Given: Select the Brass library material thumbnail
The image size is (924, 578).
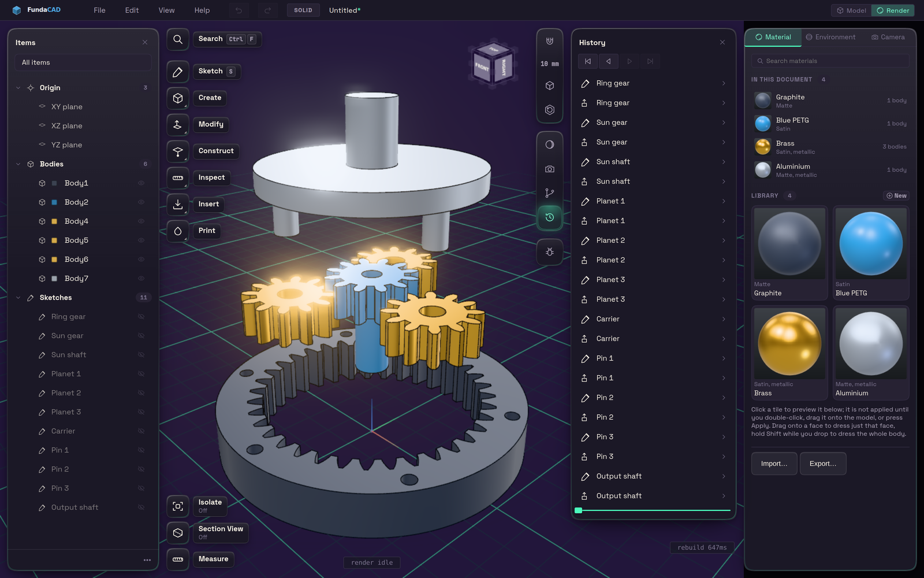Looking at the screenshot, I should pyautogui.click(x=789, y=344).
